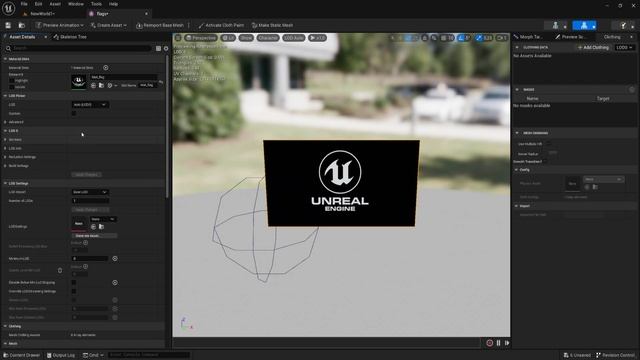Open the Asset menu
Viewport: 640px width, 360px height.
(55, 4)
